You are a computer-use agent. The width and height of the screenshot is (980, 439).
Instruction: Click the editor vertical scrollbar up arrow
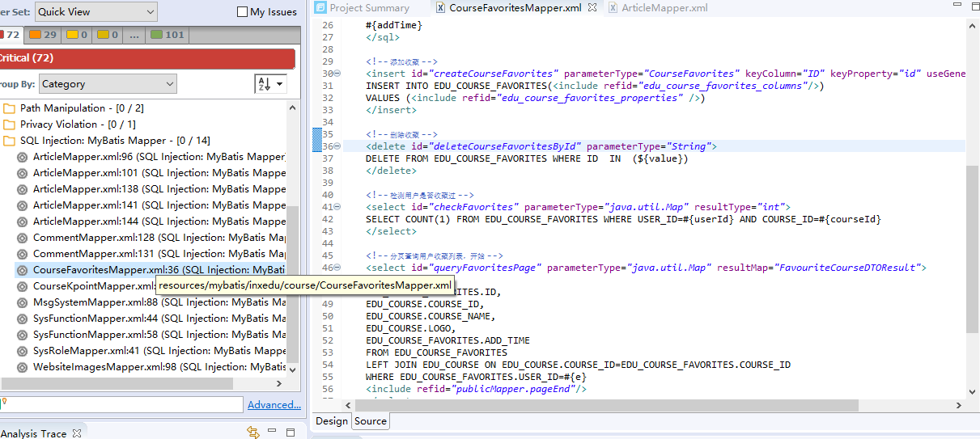point(973,25)
